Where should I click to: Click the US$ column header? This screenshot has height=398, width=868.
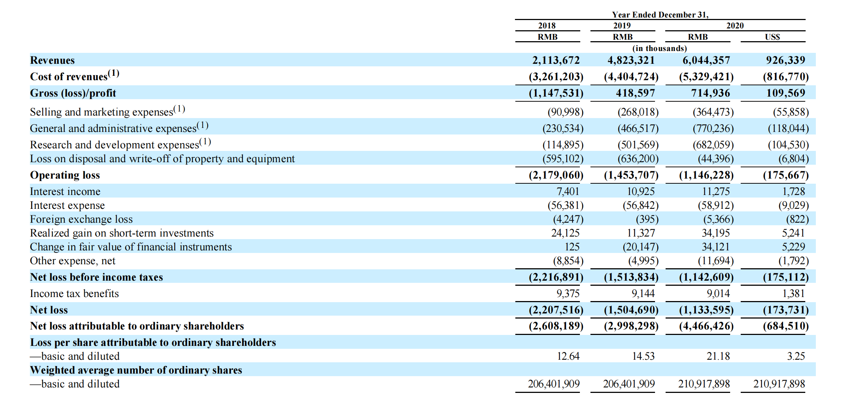[x=772, y=37]
